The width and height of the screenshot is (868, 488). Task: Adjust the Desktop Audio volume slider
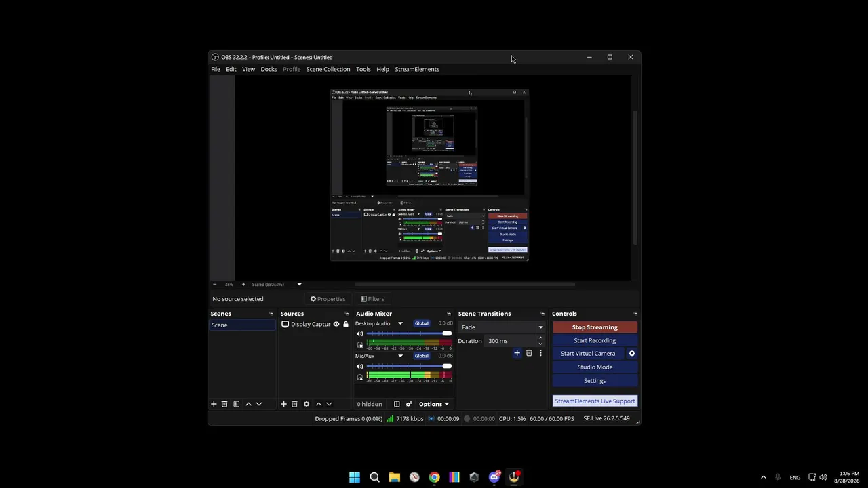409,334
